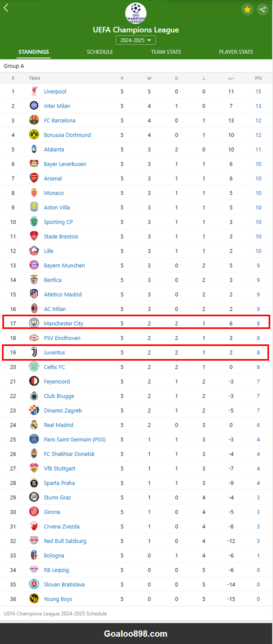Click the Real Madrid crest

(34, 425)
